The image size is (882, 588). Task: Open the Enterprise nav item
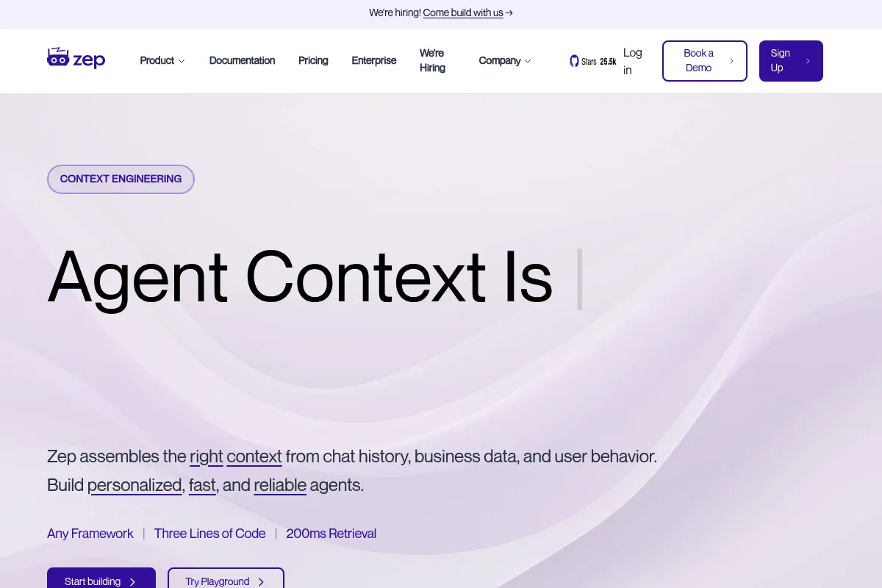pos(373,61)
